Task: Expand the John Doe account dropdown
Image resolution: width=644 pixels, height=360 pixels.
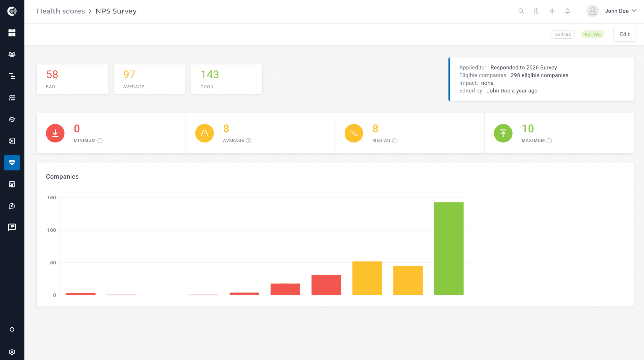Action: click(620, 11)
